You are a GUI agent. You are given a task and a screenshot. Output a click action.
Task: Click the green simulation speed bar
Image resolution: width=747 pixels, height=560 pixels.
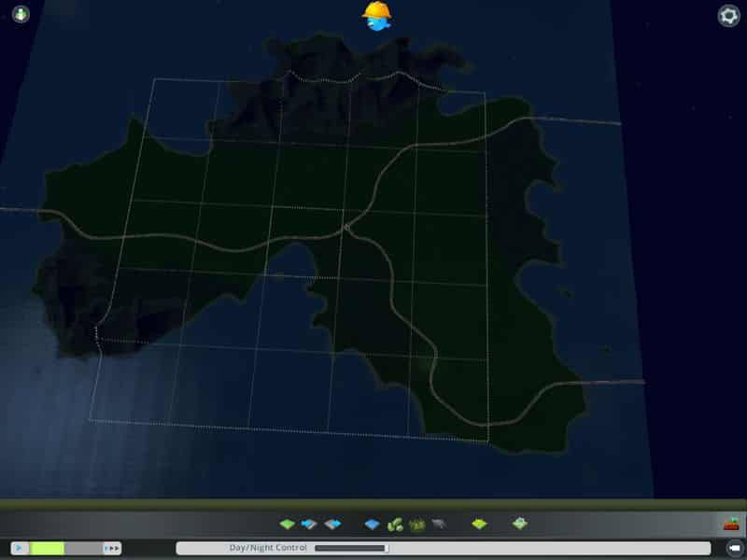click(x=48, y=548)
